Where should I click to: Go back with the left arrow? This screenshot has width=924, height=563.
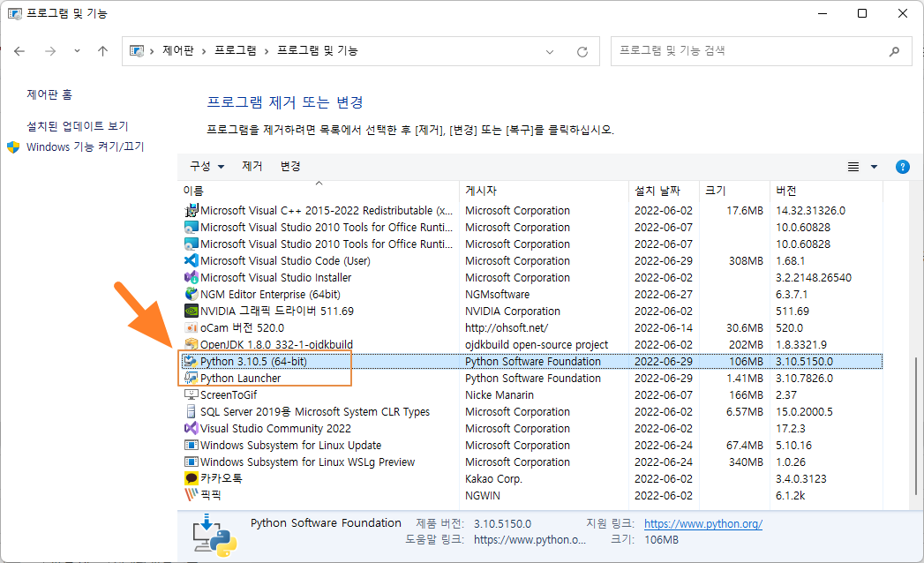19,51
